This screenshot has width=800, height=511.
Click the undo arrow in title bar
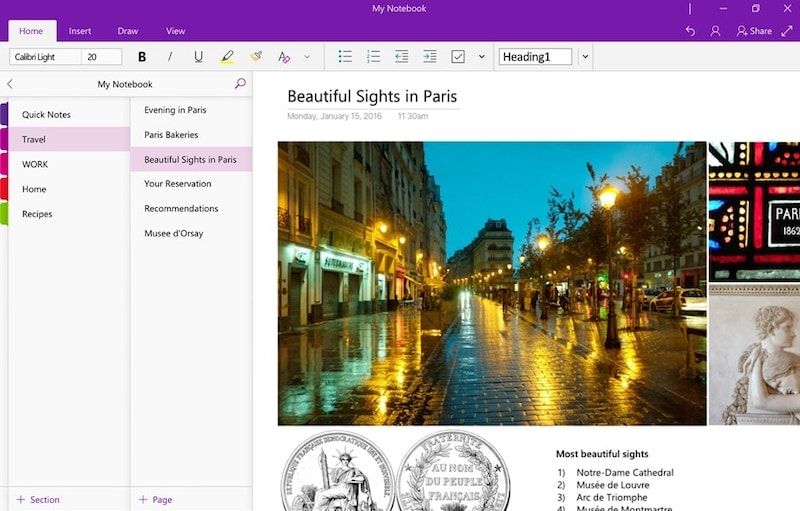click(x=690, y=31)
